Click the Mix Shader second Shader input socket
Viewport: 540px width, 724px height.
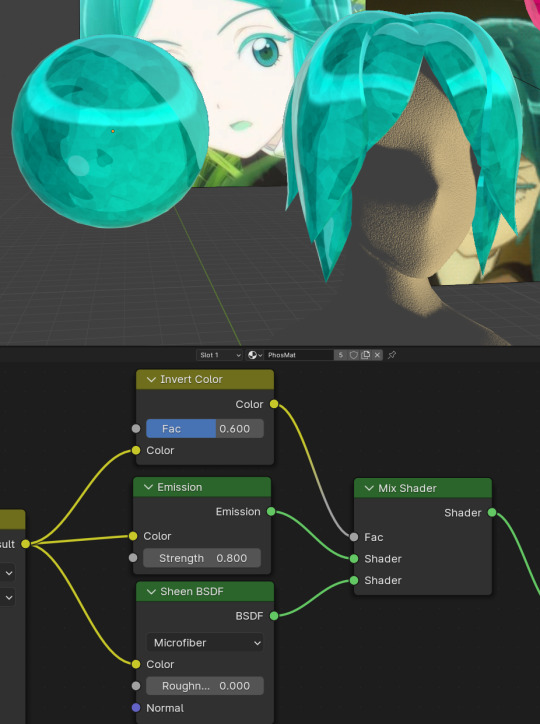(x=354, y=580)
